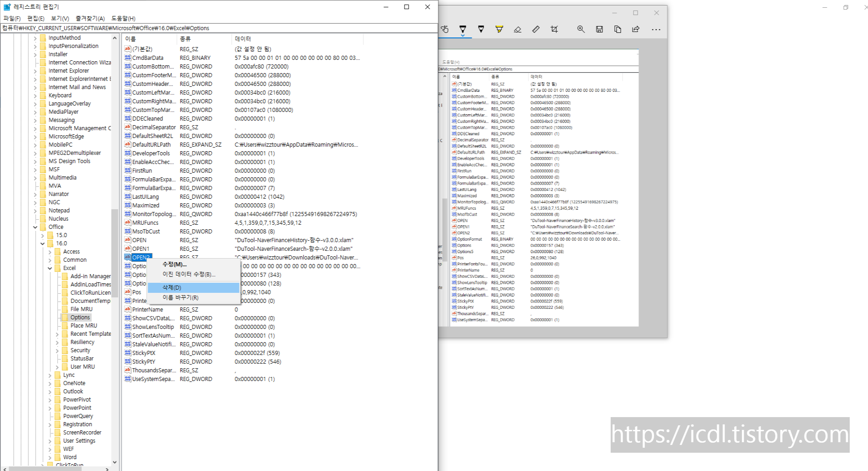Select the yellow highlighter tool in Snip & Sketch
Viewport: 868px width, 471px height.
[x=499, y=29]
